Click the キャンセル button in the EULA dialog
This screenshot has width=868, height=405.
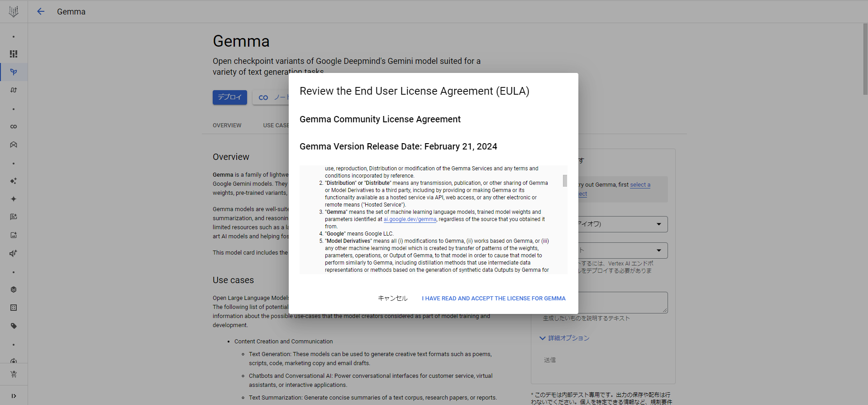click(x=392, y=298)
